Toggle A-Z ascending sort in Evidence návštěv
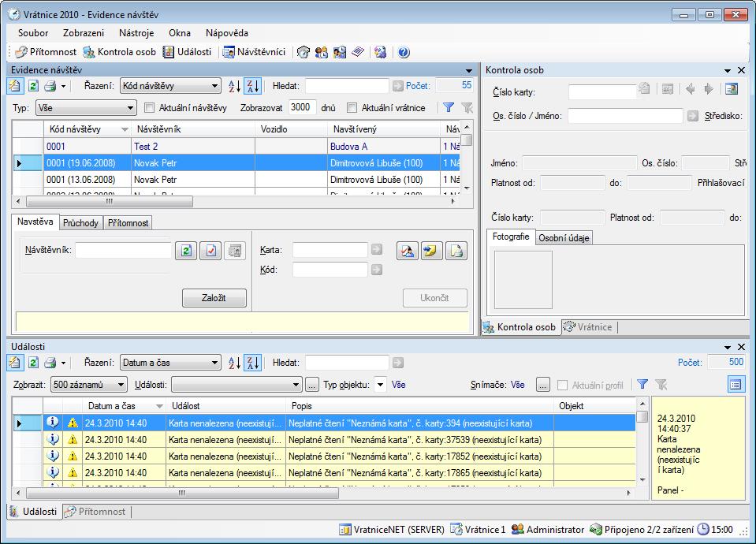This screenshot has height=544, width=756. 234,86
